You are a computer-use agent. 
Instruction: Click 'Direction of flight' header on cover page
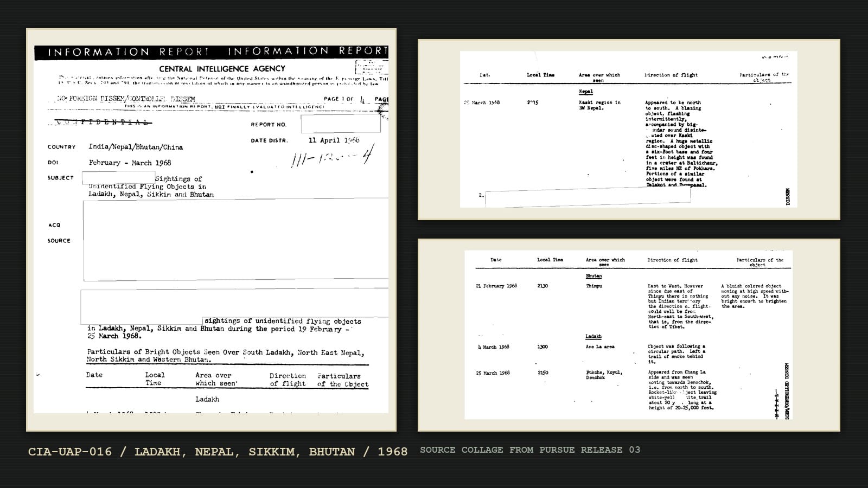[288, 380]
